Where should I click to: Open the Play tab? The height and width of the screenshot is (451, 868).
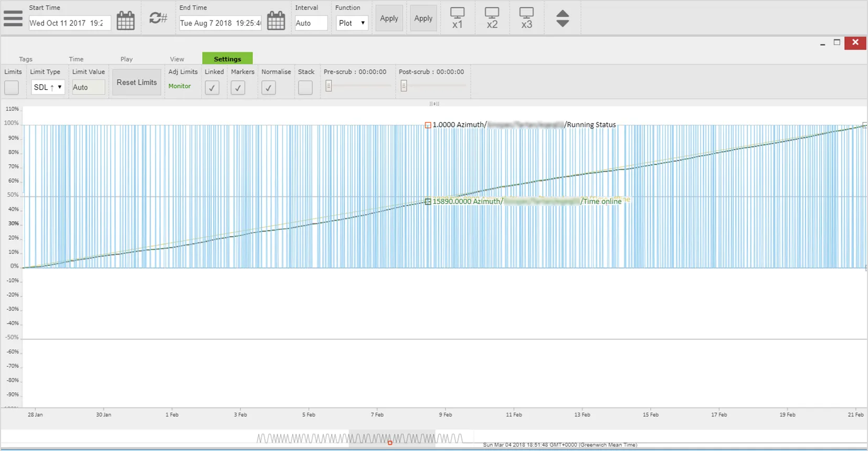pos(126,59)
